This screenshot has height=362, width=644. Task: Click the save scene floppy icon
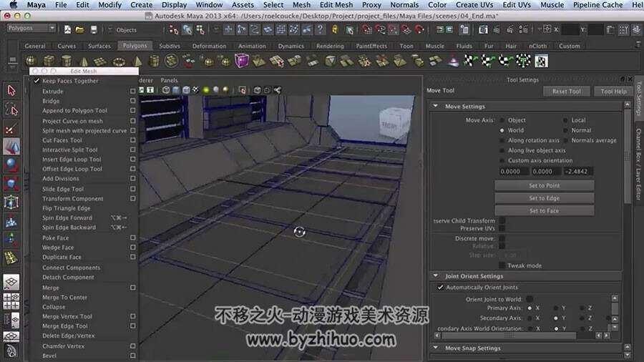pyautogui.click(x=94, y=29)
